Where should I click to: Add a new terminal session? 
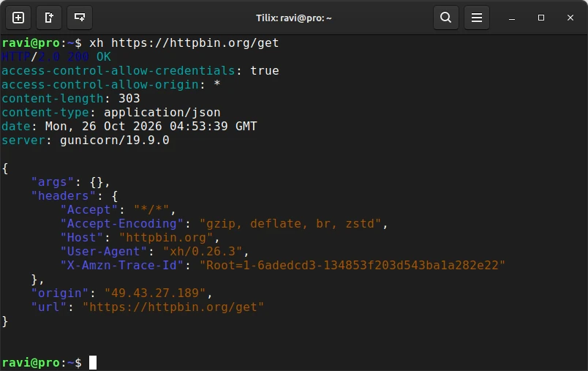point(18,18)
